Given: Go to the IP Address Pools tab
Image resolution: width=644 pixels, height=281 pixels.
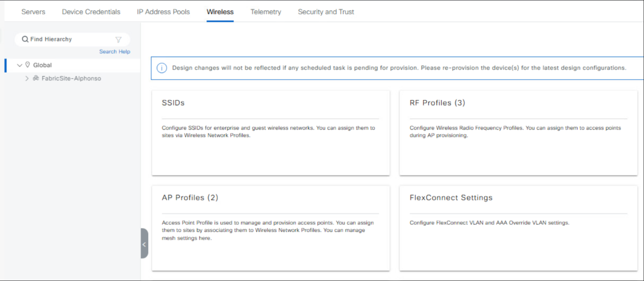Looking at the screenshot, I should click(x=163, y=12).
